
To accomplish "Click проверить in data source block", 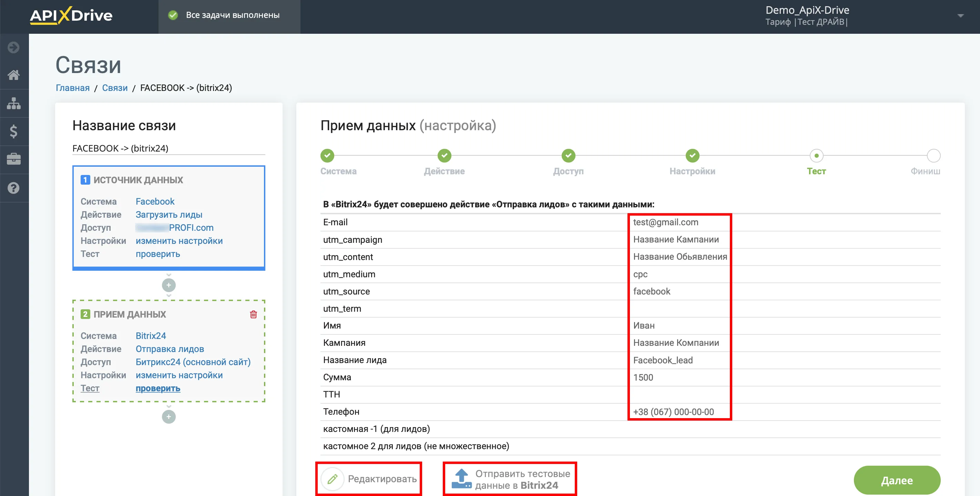I will click(x=158, y=254).
